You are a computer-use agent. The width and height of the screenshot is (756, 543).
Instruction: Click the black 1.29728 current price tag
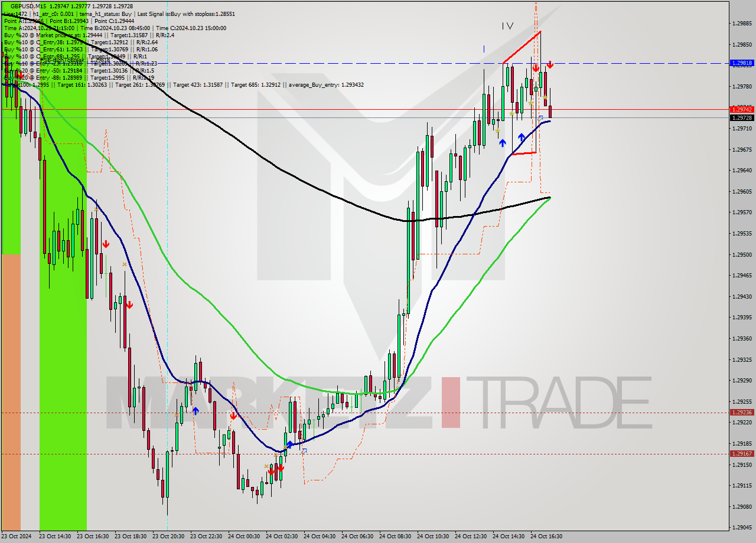(x=742, y=117)
